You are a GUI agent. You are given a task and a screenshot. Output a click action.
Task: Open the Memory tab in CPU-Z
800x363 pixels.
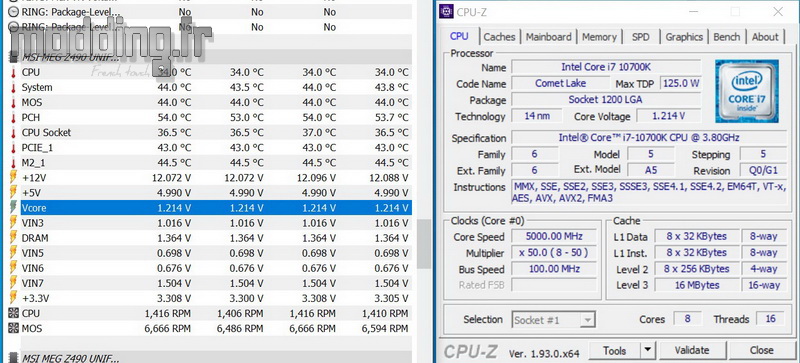(x=599, y=37)
